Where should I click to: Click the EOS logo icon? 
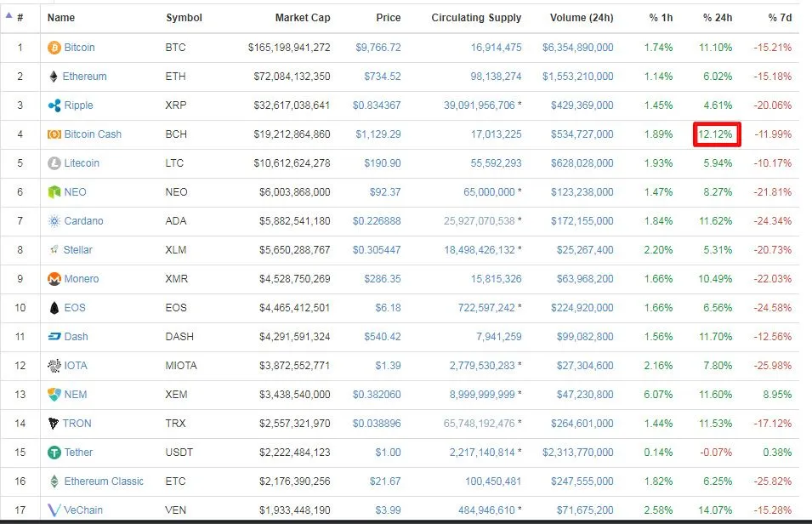tap(54, 308)
